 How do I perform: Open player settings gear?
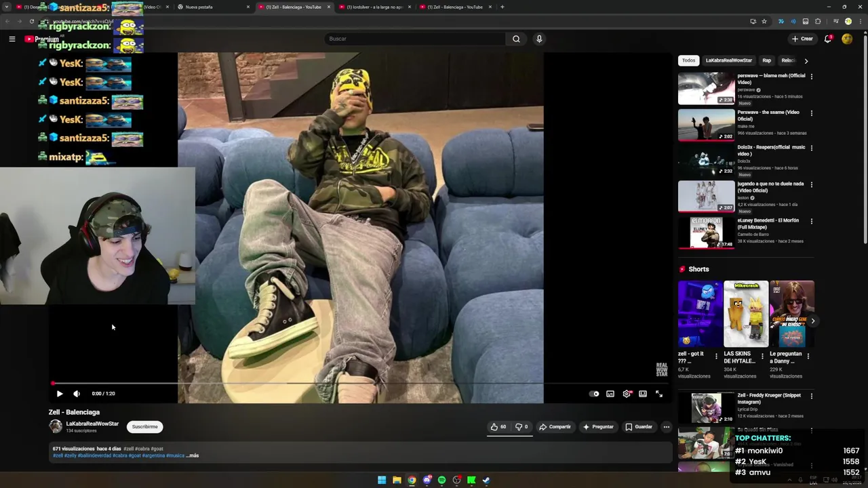tap(627, 393)
